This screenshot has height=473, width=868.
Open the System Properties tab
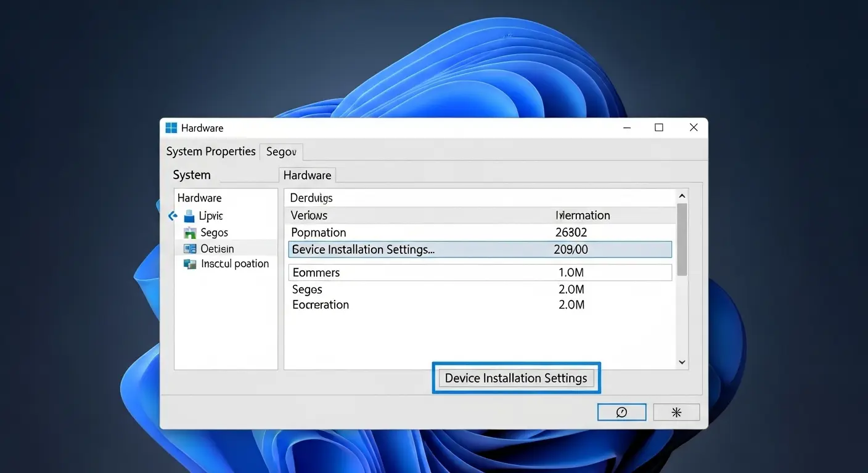[x=211, y=152]
